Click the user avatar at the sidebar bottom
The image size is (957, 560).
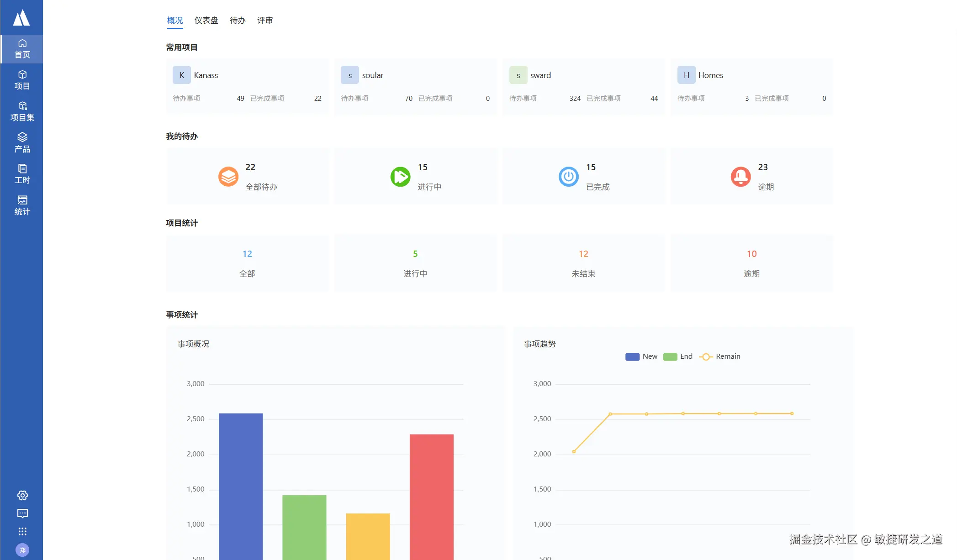point(22,550)
